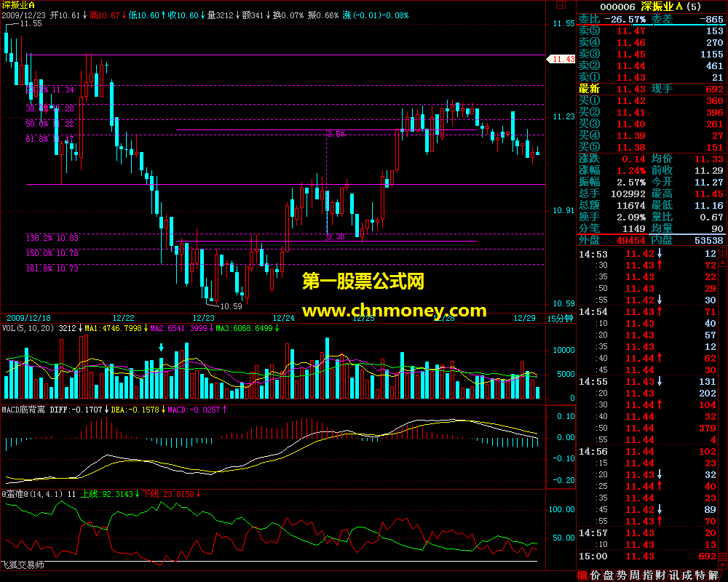Click the 下线:23.8150 indicator value
Viewport: 728px width, 582px height.
[167, 494]
